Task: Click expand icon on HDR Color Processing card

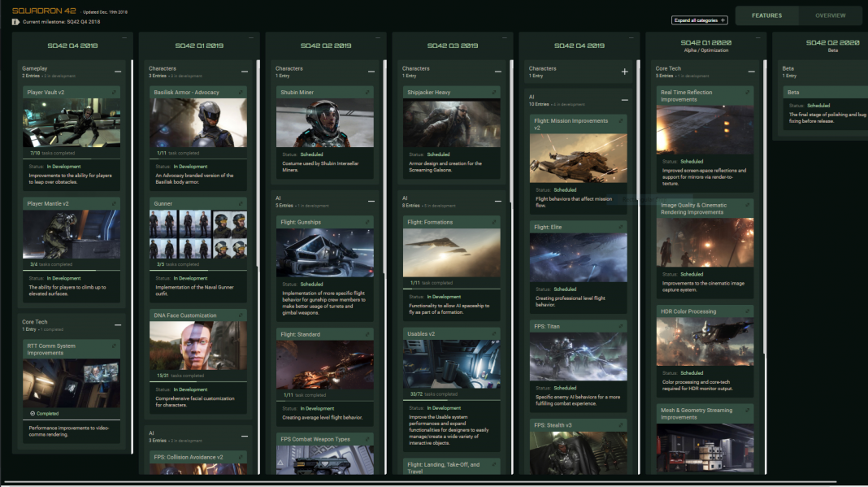Action: pos(748,311)
